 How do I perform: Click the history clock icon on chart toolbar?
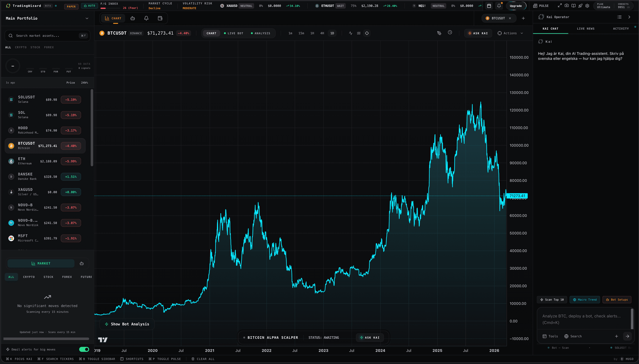[x=450, y=33]
